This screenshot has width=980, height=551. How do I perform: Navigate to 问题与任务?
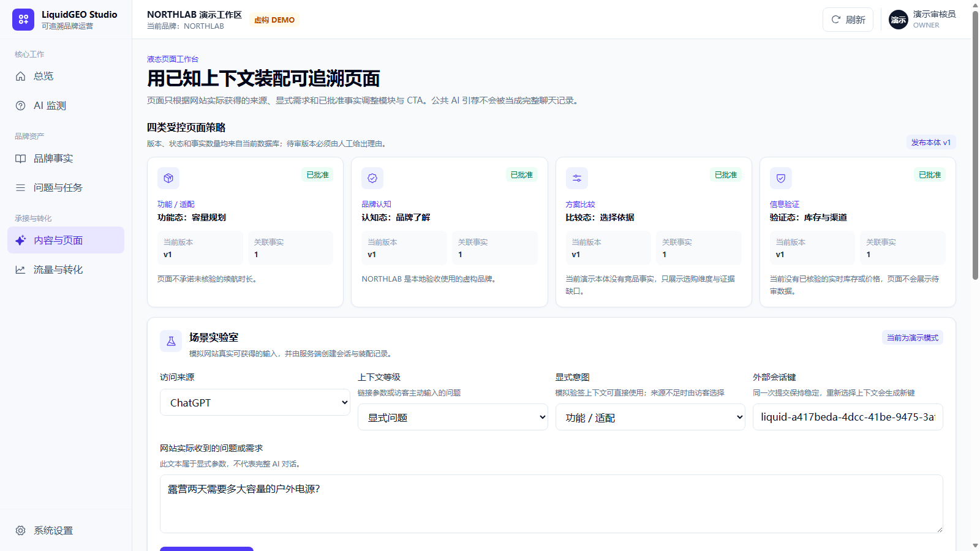(x=66, y=188)
